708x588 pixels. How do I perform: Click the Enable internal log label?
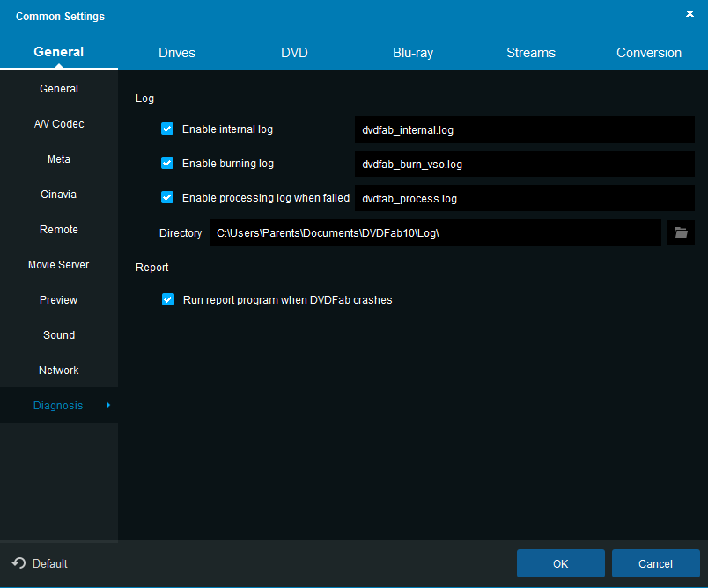pyautogui.click(x=227, y=129)
